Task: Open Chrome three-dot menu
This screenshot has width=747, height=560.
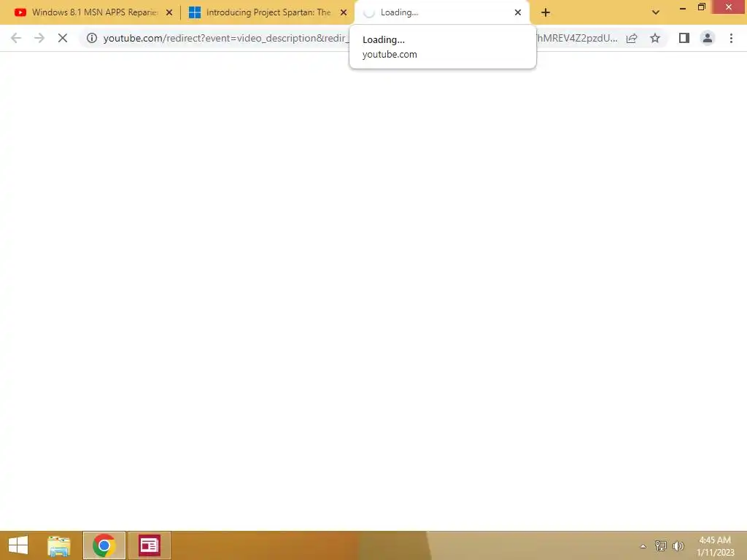Action: point(731,38)
